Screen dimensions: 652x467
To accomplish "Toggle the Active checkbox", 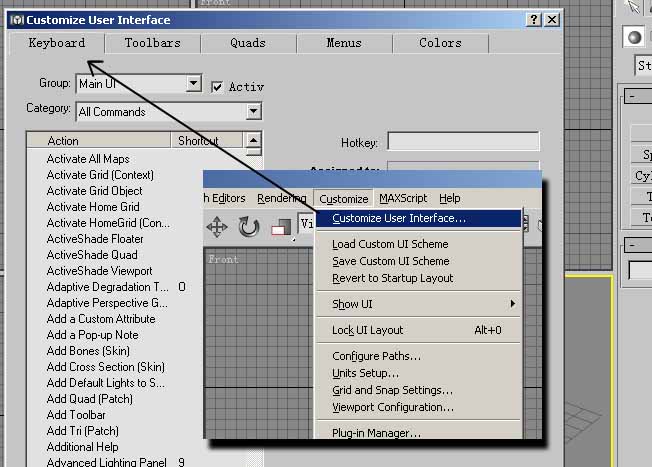I will coord(217,87).
